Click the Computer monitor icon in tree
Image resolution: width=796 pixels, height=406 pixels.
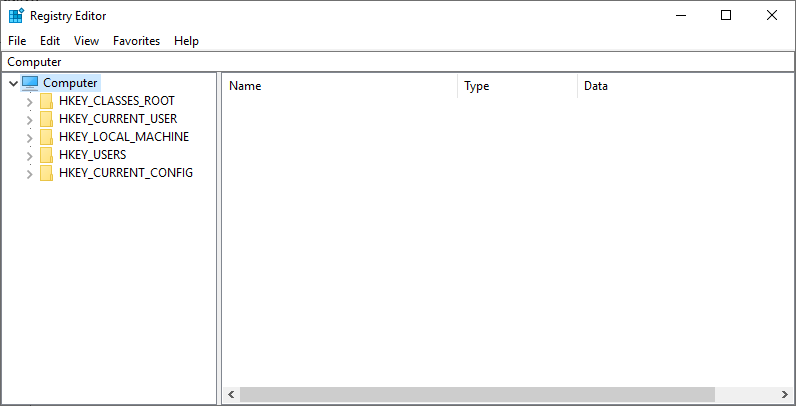[30, 83]
